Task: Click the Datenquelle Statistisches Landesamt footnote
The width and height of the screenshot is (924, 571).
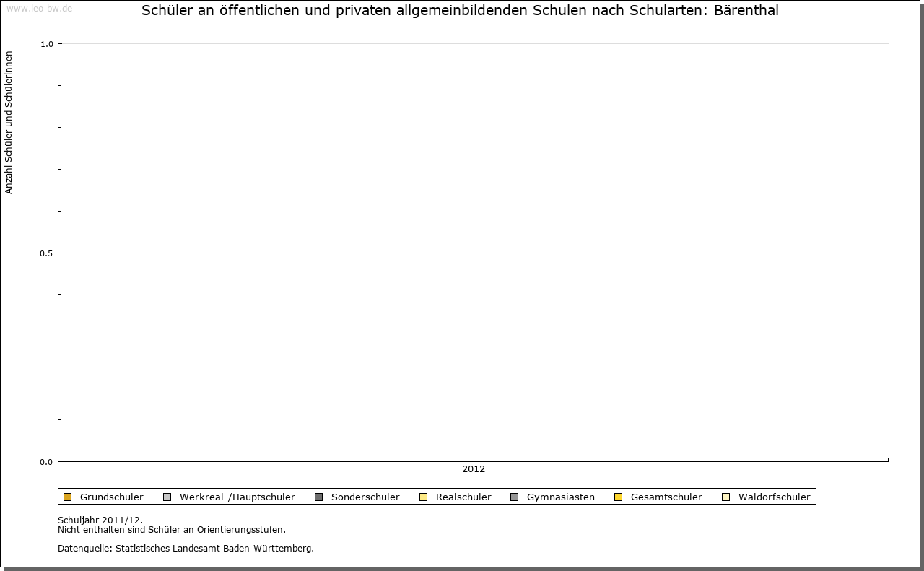Action: pyautogui.click(x=186, y=549)
